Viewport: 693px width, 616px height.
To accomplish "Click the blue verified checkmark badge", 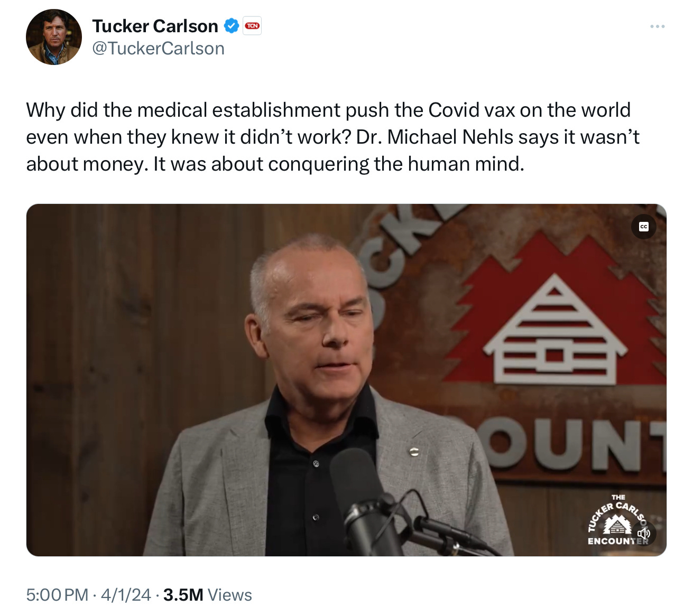I will pyautogui.click(x=231, y=26).
